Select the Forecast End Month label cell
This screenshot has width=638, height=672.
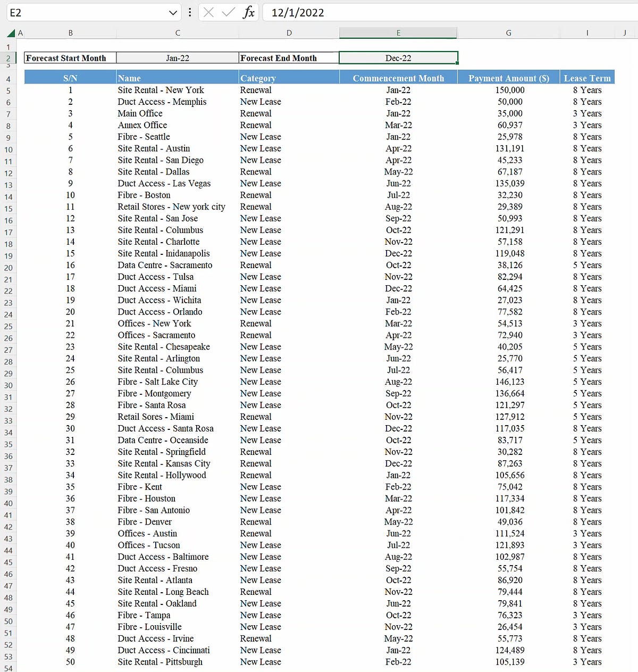tap(289, 57)
